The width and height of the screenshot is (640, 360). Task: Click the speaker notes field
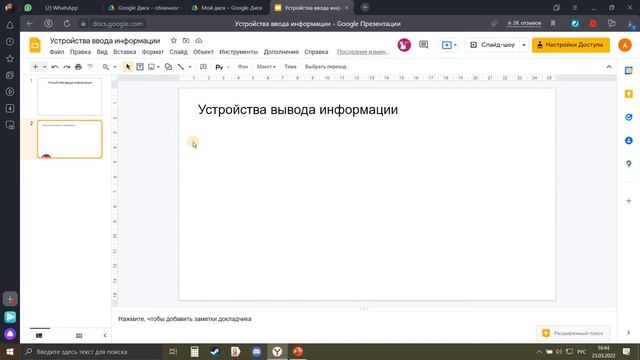click(363, 319)
